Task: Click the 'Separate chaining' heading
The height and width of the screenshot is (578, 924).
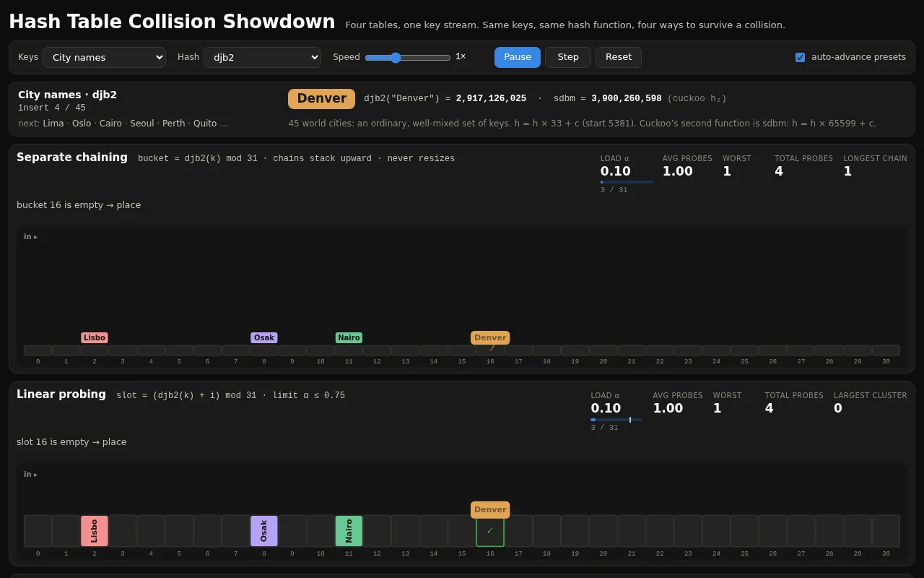Action: (72, 158)
